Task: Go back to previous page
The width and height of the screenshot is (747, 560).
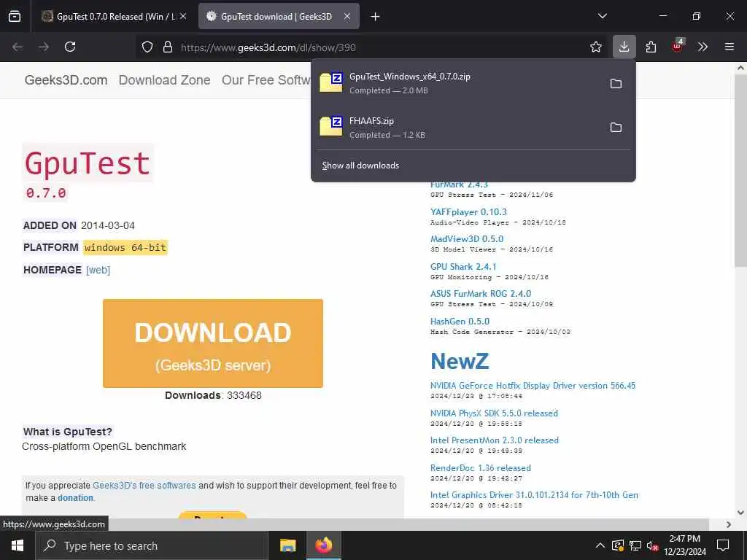Action: (18, 47)
